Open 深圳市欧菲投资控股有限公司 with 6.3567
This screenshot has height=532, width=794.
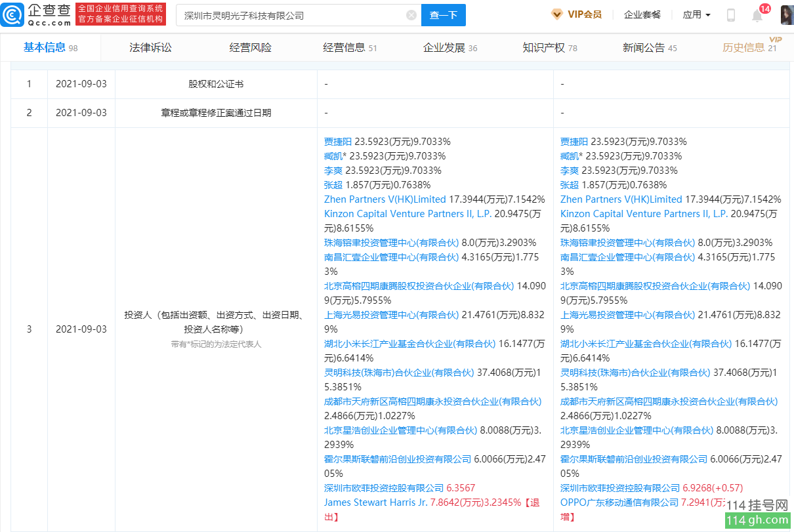(384, 488)
